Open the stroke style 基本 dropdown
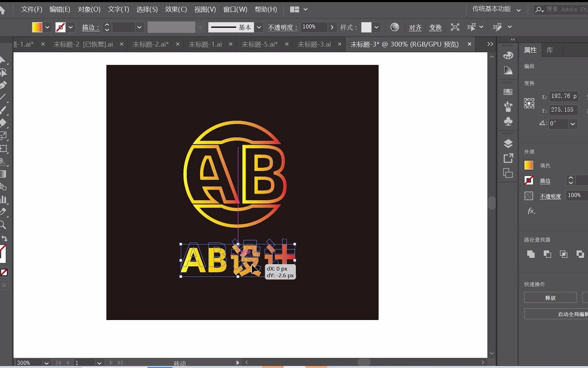The width and height of the screenshot is (588, 368). [259, 27]
